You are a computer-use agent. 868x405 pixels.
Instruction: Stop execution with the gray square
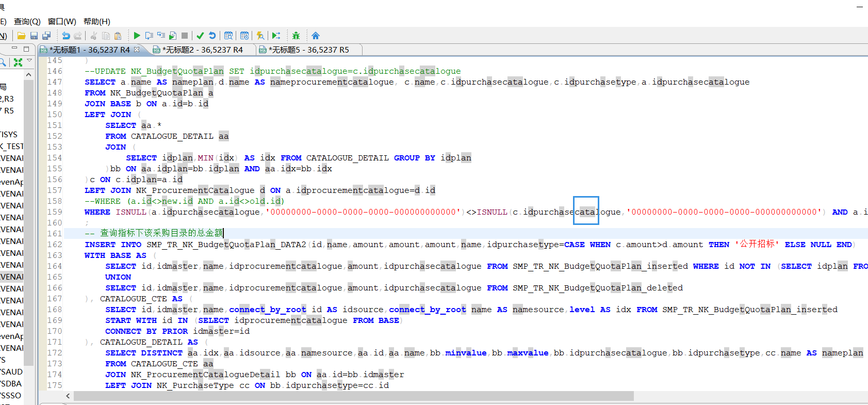pyautogui.click(x=185, y=36)
